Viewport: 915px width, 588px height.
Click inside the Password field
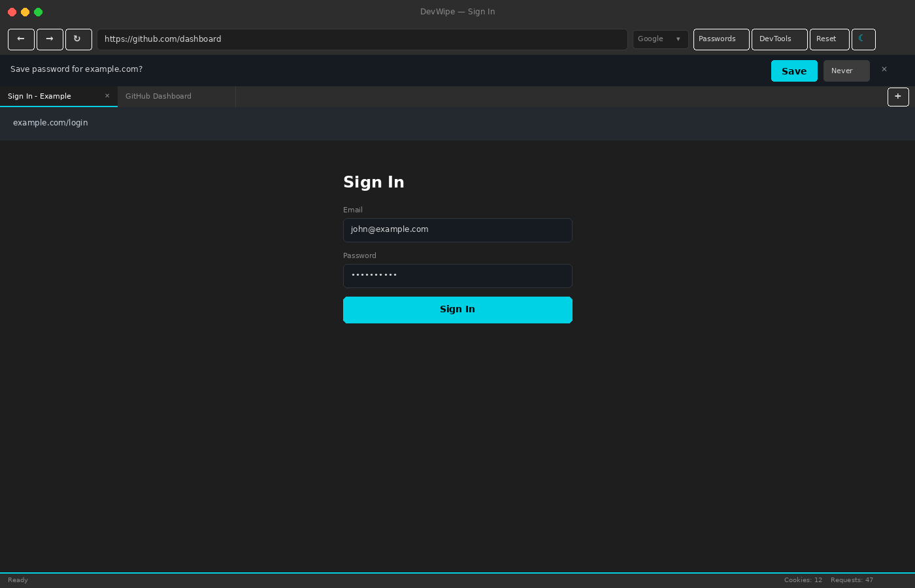coord(457,276)
